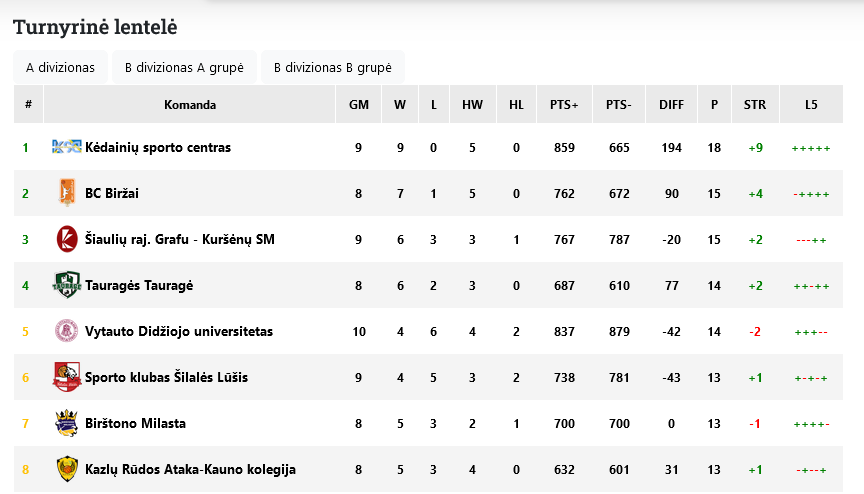Click the L5 column header

[x=811, y=105]
